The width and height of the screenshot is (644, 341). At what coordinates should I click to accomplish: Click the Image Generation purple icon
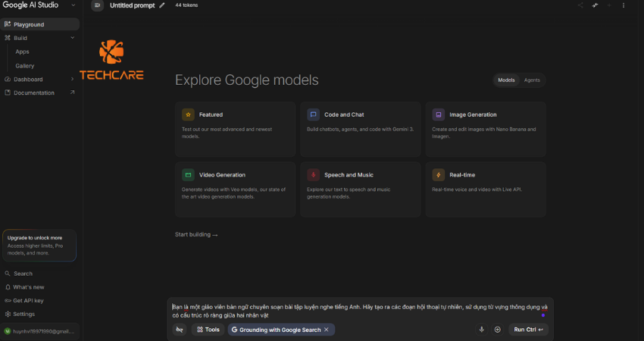point(438,114)
